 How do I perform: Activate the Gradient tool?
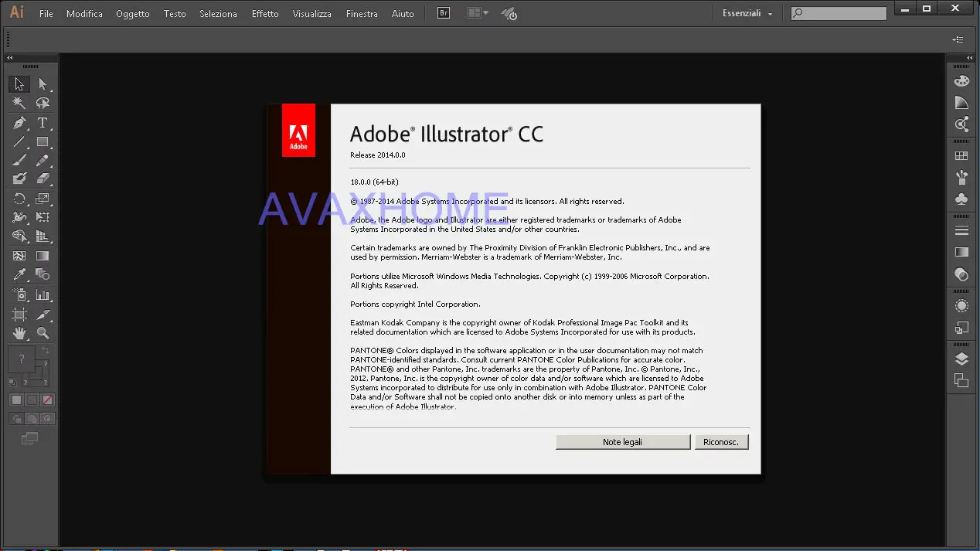click(x=43, y=256)
